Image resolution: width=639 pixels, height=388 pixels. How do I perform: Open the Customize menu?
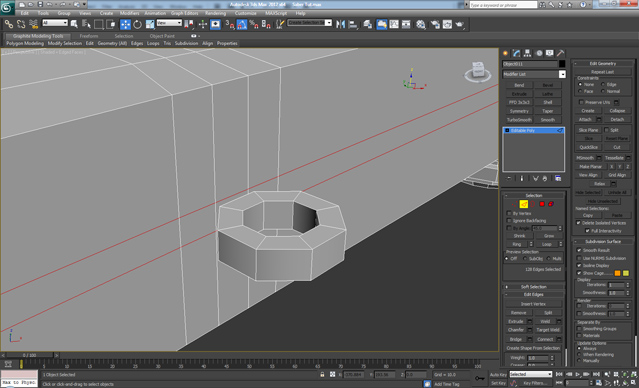245,13
